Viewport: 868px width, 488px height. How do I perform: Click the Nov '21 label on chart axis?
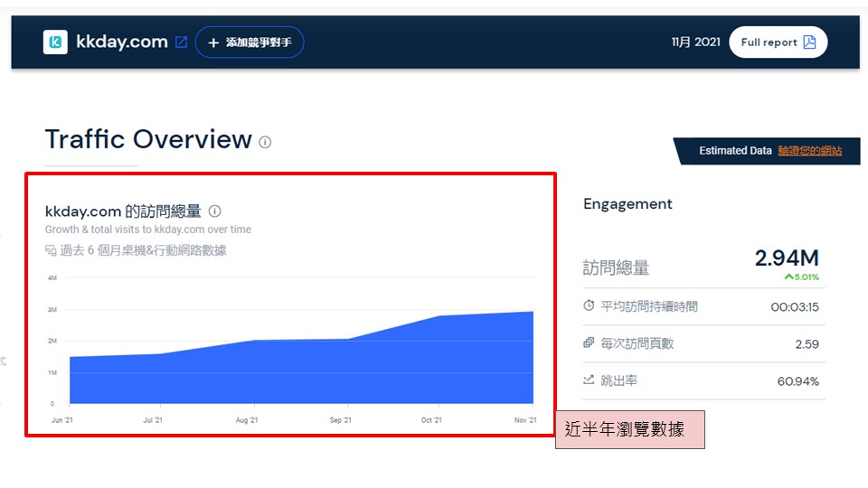[x=525, y=420]
